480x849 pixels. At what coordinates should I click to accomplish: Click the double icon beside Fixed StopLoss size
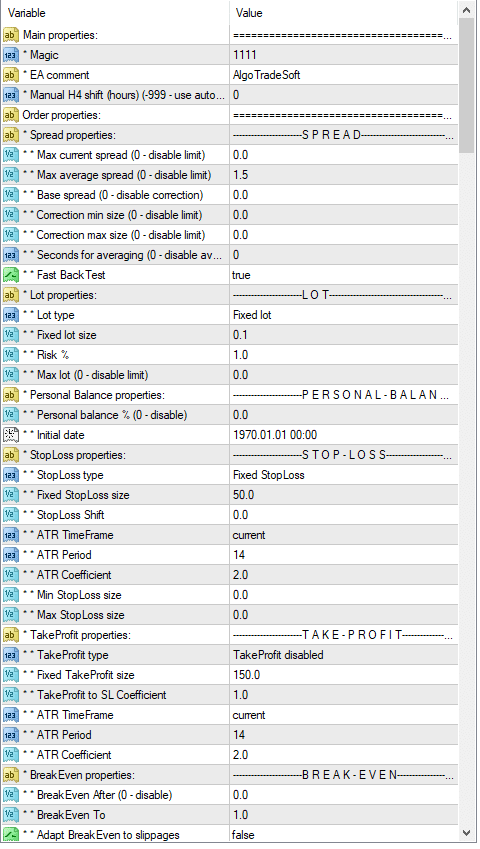(x=11, y=495)
